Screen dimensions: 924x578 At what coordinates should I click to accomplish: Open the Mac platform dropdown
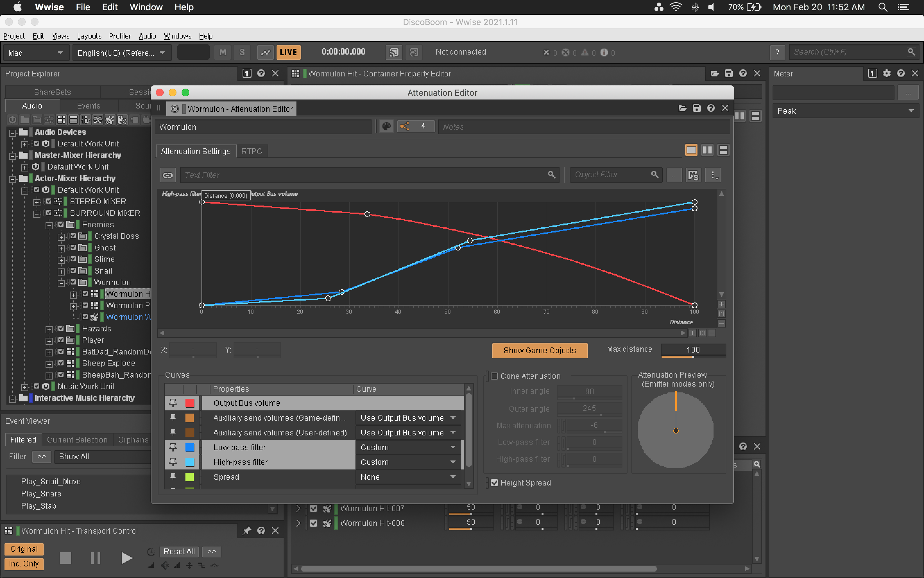(36, 53)
